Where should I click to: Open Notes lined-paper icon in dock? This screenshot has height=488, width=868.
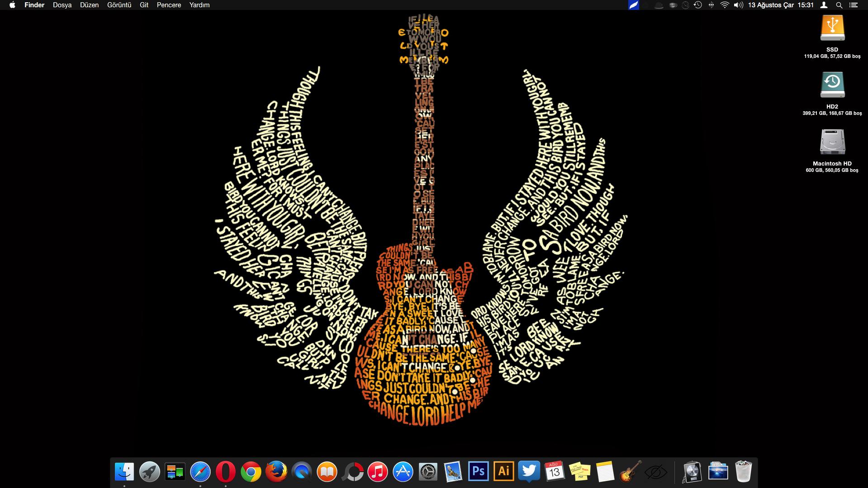coord(605,472)
